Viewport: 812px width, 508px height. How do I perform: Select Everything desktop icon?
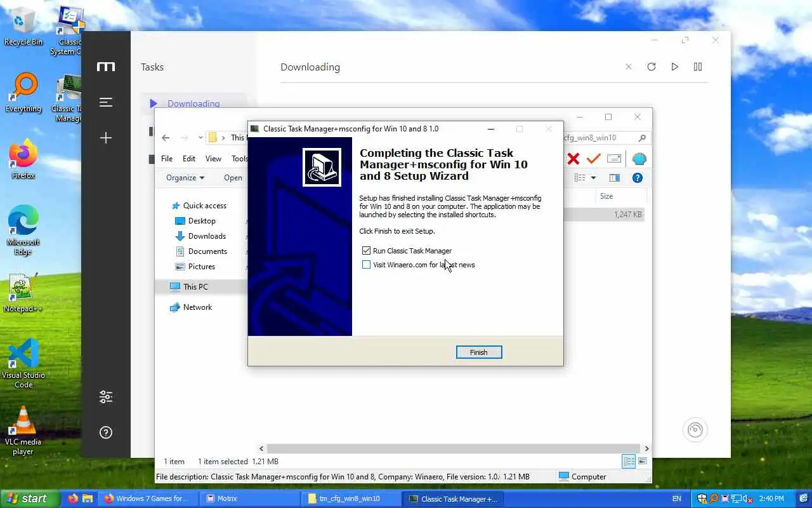point(23,93)
